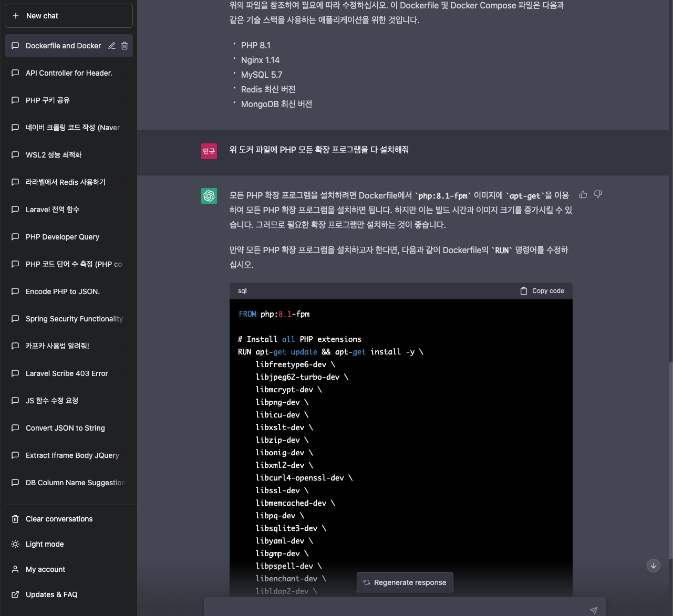The height and width of the screenshot is (616, 673).
Task: Delete the Dockerfile and Docker chat
Action: click(125, 46)
